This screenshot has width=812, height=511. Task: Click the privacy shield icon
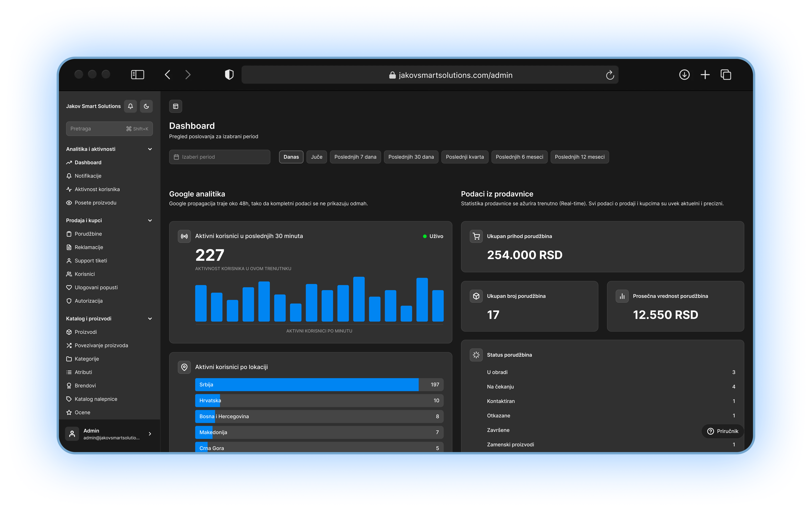pyautogui.click(x=229, y=74)
